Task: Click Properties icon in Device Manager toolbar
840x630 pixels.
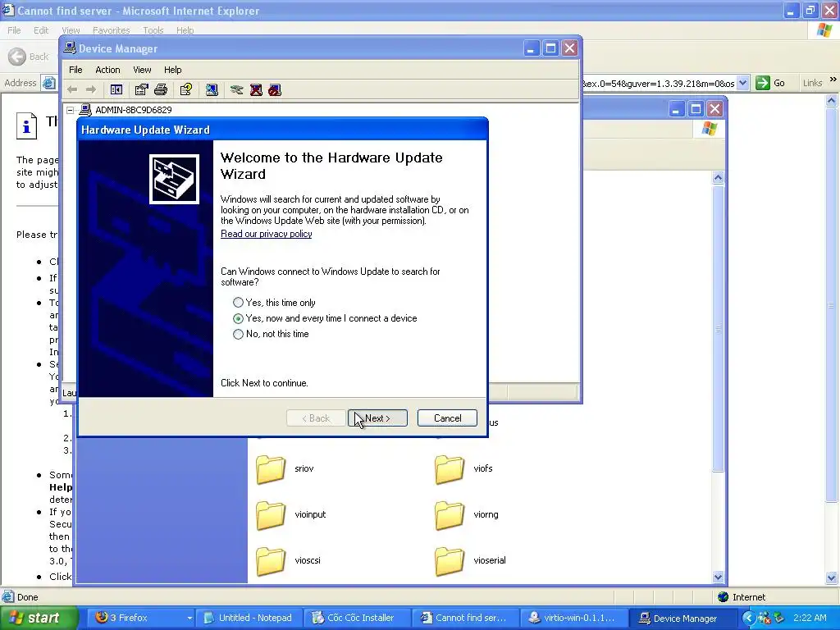Action: (141, 89)
